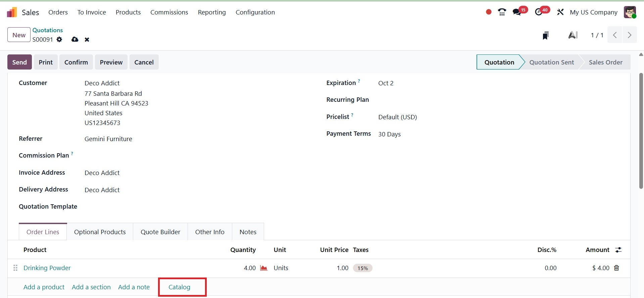Click the cloud save icon
Viewport: 644px width, 298px height.
tap(75, 40)
